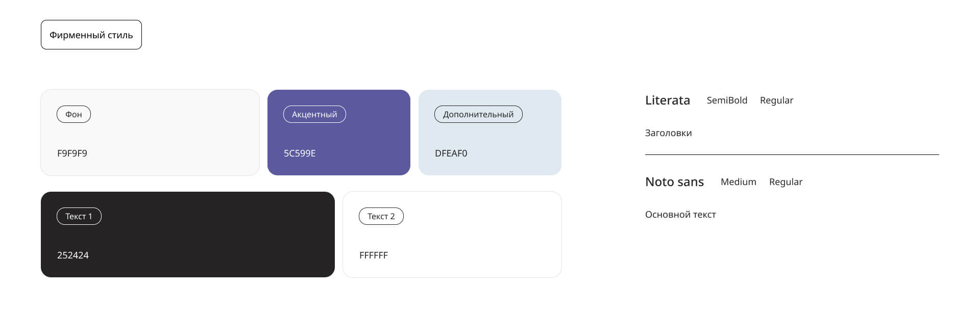Choose the SemiBold font weight

(727, 100)
